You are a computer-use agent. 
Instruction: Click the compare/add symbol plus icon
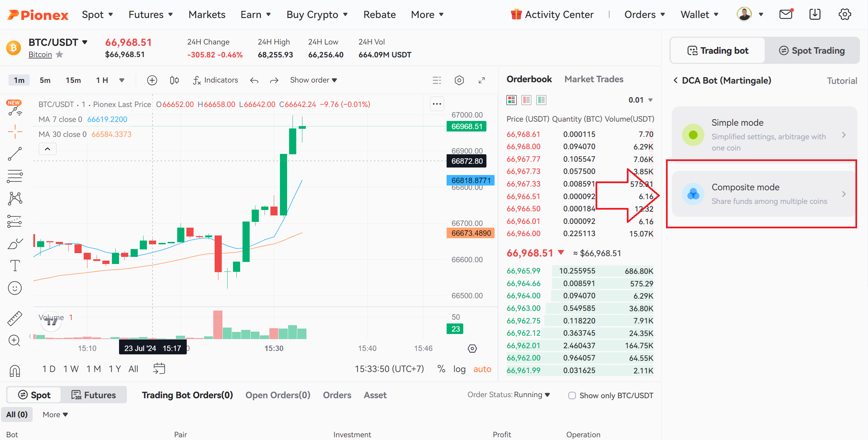pyautogui.click(x=152, y=80)
